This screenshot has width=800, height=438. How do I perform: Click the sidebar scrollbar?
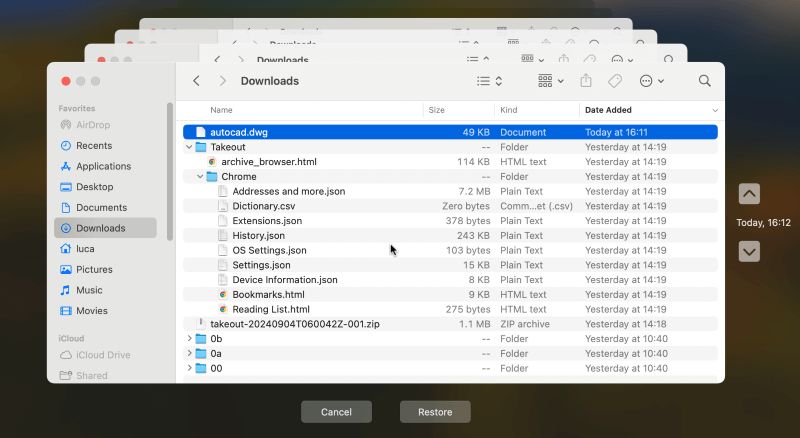[x=170, y=171]
